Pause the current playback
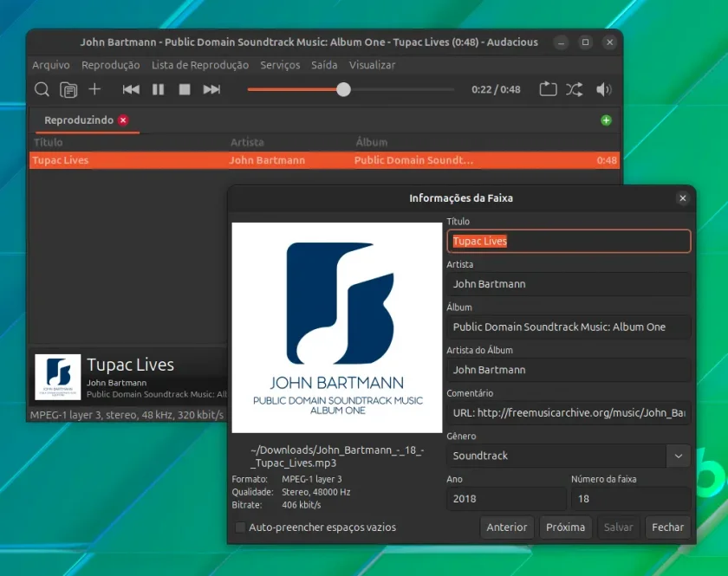728x576 pixels. point(159,89)
